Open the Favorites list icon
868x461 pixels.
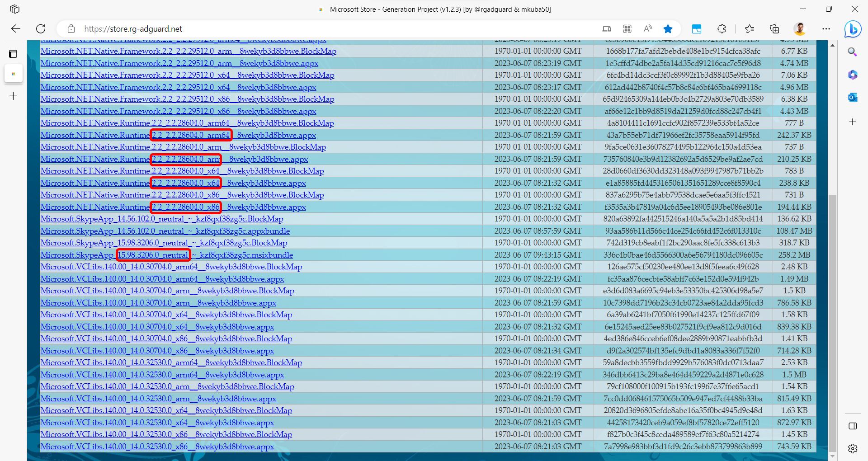click(x=750, y=29)
